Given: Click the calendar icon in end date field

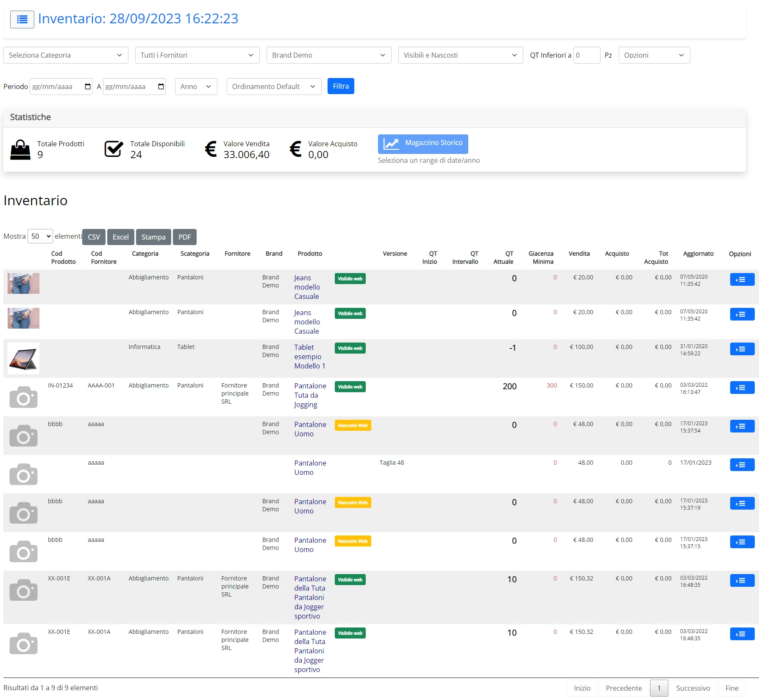Looking at the screenshot, I should tap(161, 86).
